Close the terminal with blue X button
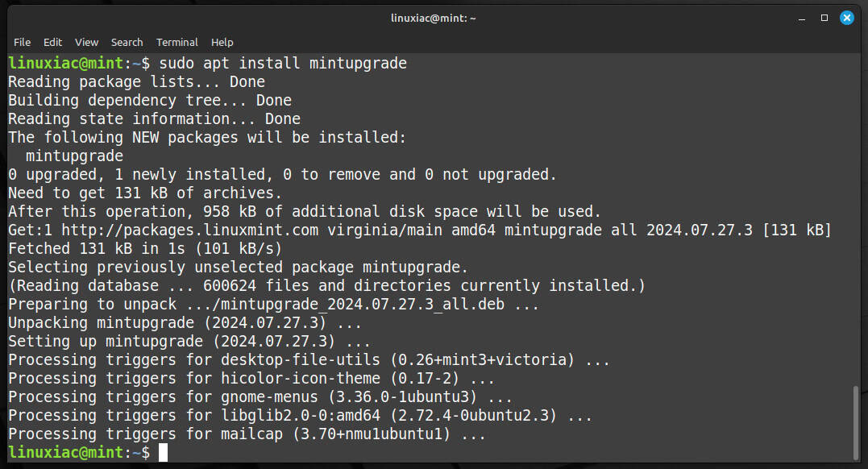This screenshot has width=868, height=469. [847, 18]
